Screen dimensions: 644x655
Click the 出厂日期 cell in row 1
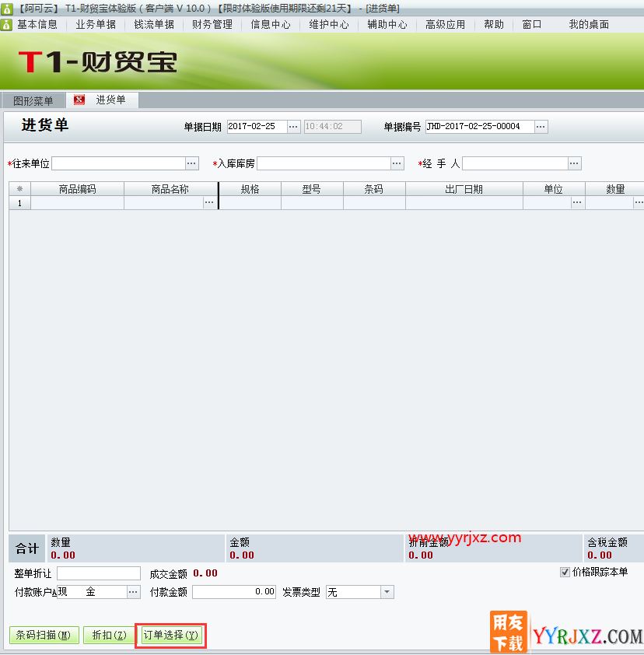pyautogui.click(x=464, y=203)
